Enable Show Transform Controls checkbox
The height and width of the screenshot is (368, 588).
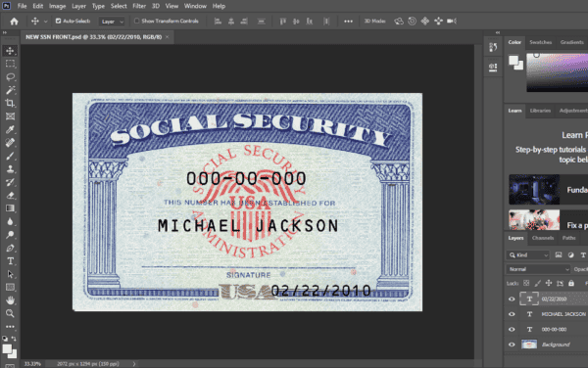pos(137,21)
